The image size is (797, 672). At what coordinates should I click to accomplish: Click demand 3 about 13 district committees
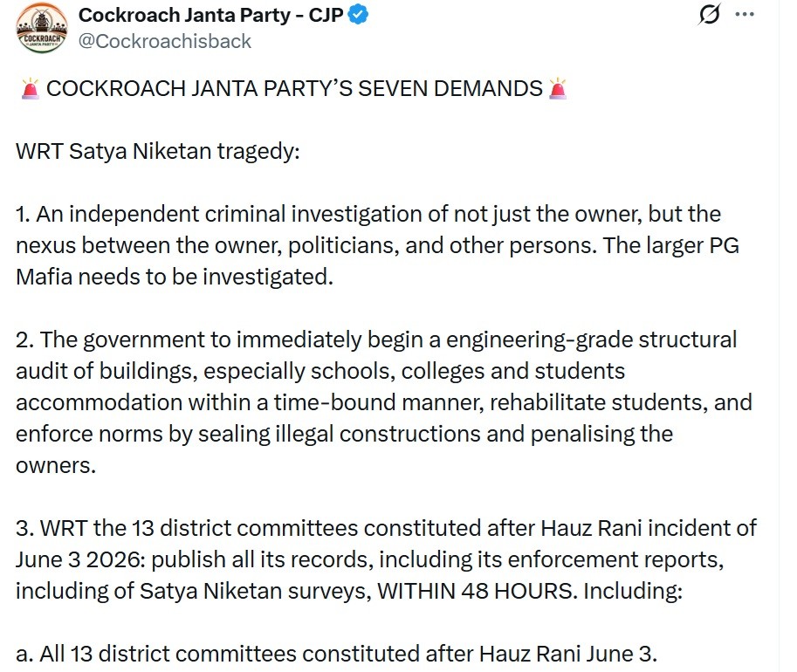(387, 559)
